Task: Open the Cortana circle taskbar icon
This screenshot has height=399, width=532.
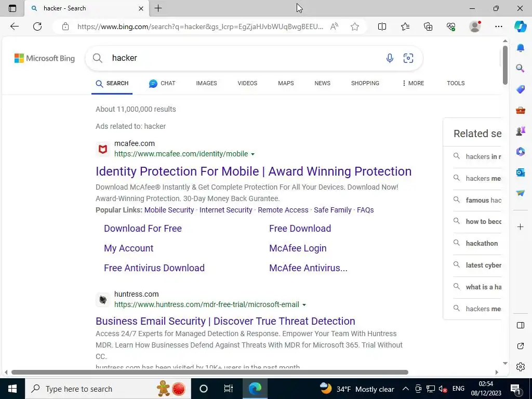Action: [x=204, y=389]
